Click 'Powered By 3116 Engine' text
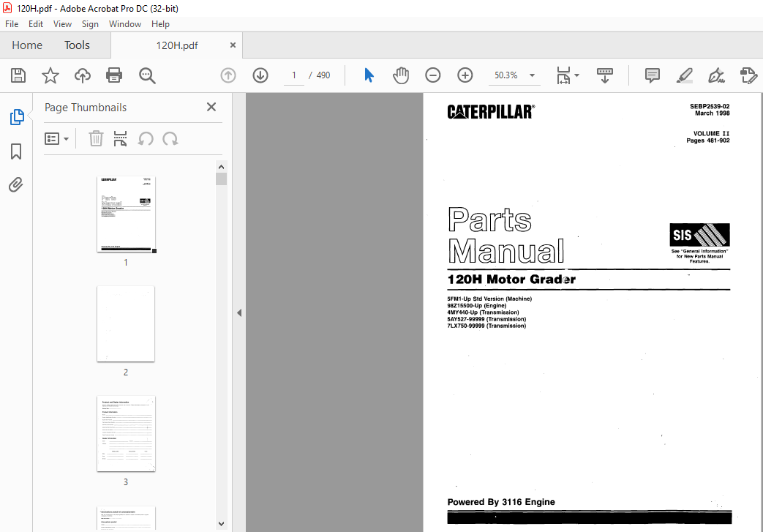This screenshot has width=763, height=532. (501, 502)
